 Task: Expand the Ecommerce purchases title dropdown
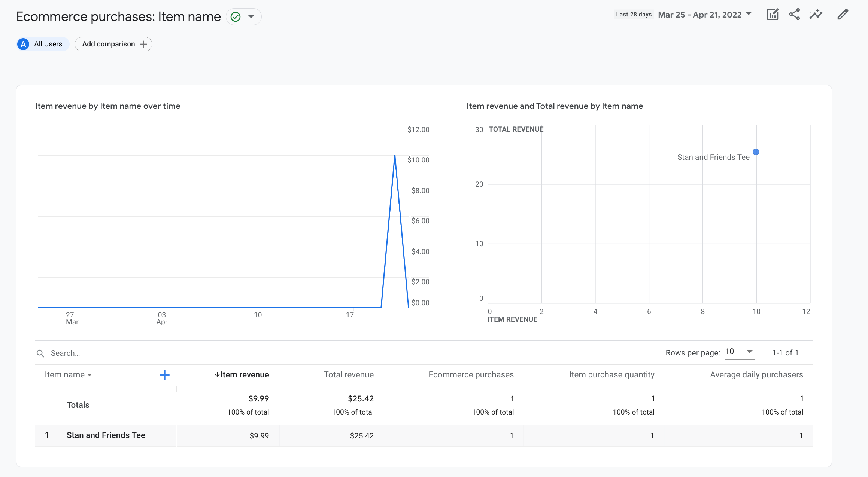coord(251,16)
